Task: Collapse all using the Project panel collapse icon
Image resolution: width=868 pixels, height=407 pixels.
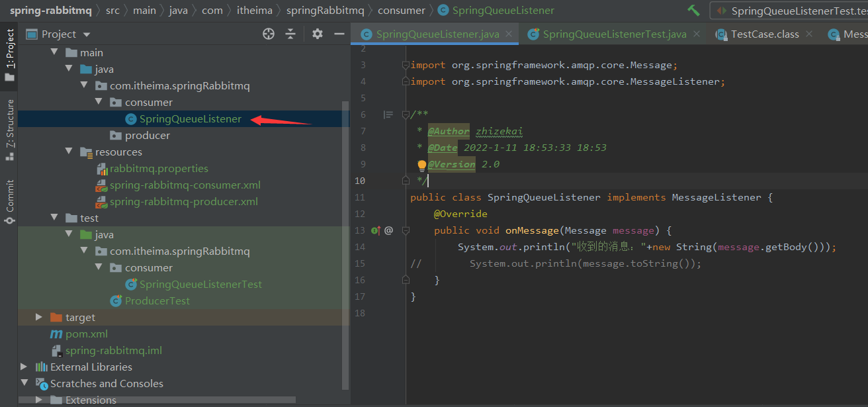Action: (291, 34)
